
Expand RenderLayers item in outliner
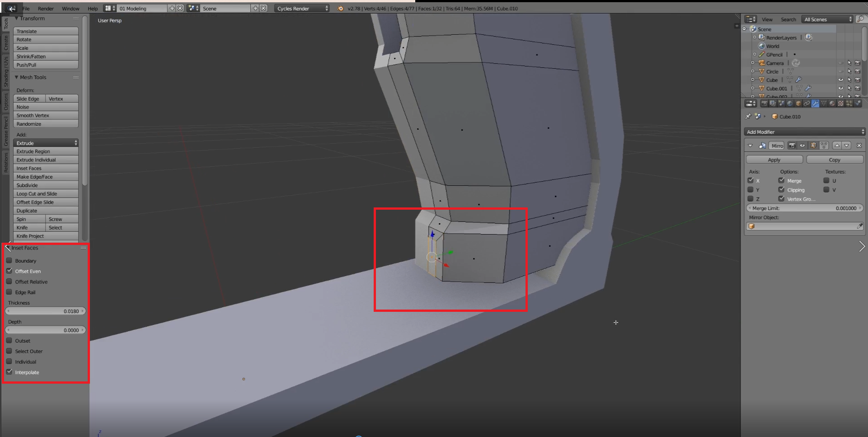coord(755,38)
